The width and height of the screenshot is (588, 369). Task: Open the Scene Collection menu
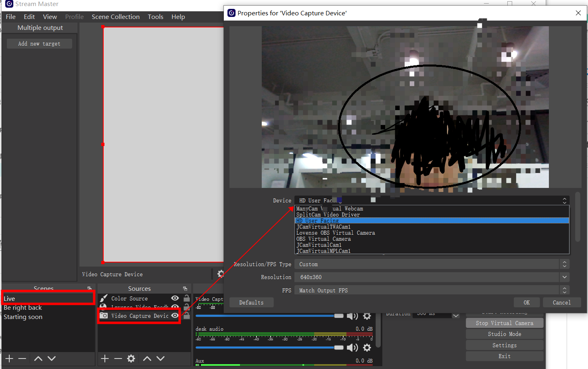point(115,17)
